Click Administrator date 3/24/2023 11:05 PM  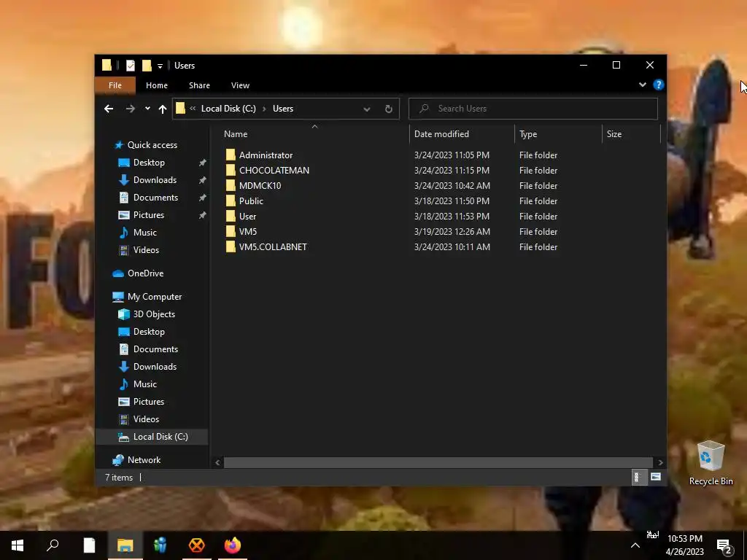tap(452, 155)
